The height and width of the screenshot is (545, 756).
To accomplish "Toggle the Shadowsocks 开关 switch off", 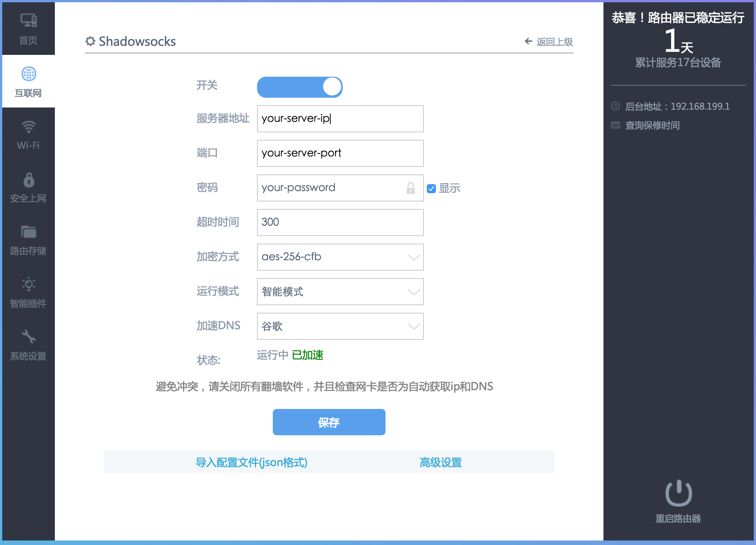I will (299, 87).
